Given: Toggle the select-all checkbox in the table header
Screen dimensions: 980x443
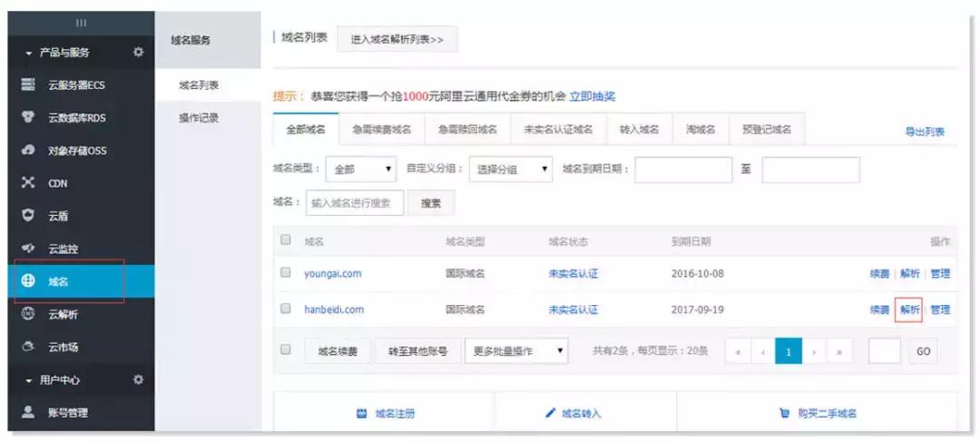Looking at the screenshot, I should (286, 240).
